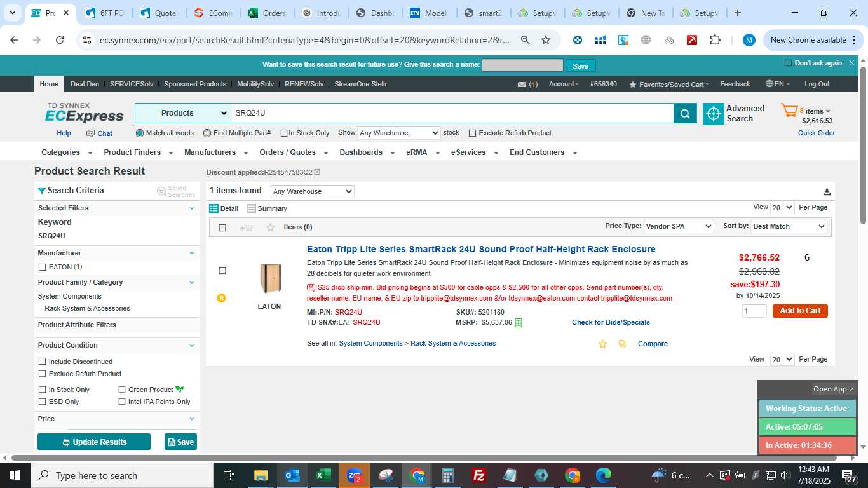868x488 pixels.
Task: Check ESD Only filter
Action: click(43, 402)
